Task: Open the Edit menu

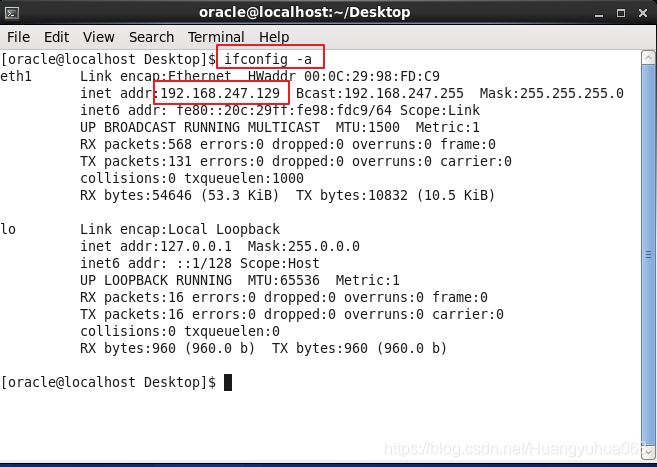Action: pos(58,37)
